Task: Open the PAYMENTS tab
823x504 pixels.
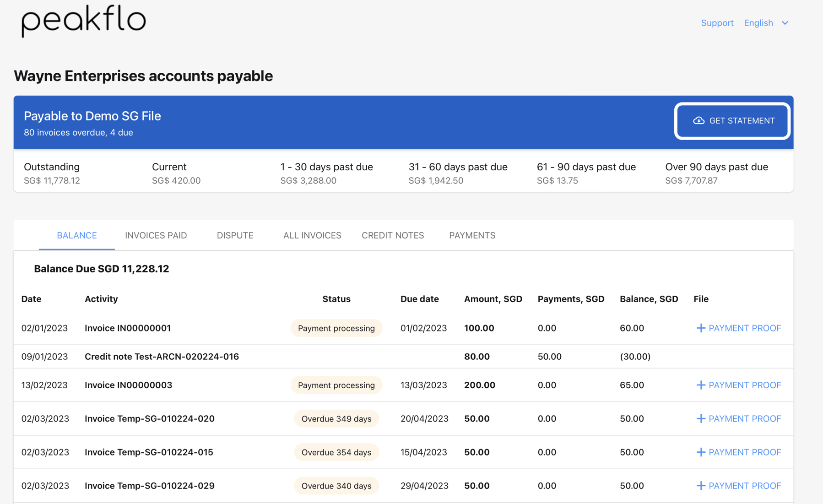Action: [x=472, y=235]
